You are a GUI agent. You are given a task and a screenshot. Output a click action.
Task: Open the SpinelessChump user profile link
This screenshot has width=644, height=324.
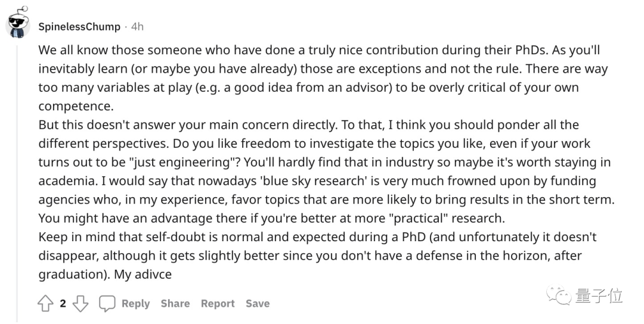[79, 27]
